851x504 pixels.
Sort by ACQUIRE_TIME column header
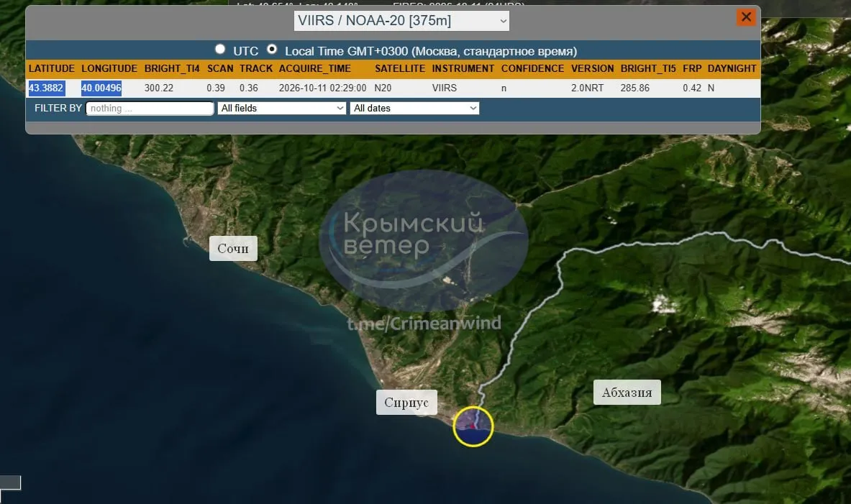pos(315,68)
